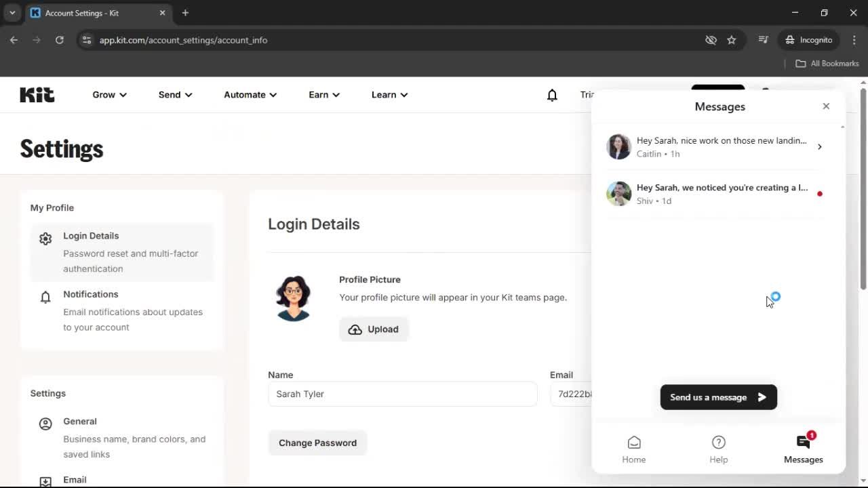Expand the Automate dropdown
The height and width of the screenshot is (488, 868).
click(x=250, y=95)
